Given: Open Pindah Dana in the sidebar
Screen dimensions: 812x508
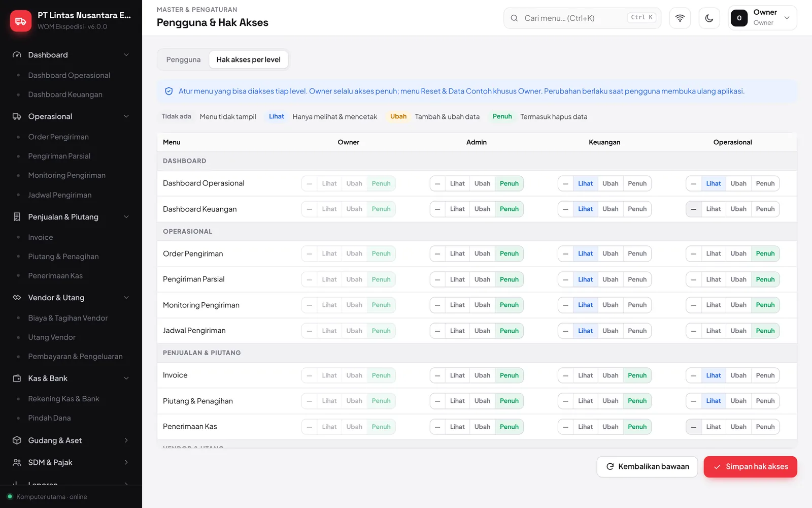Looking at the screenshot, I should pos(49,418).
